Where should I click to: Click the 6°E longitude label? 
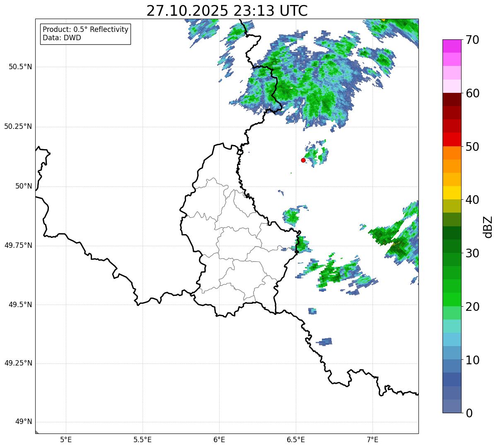(219, 439)
